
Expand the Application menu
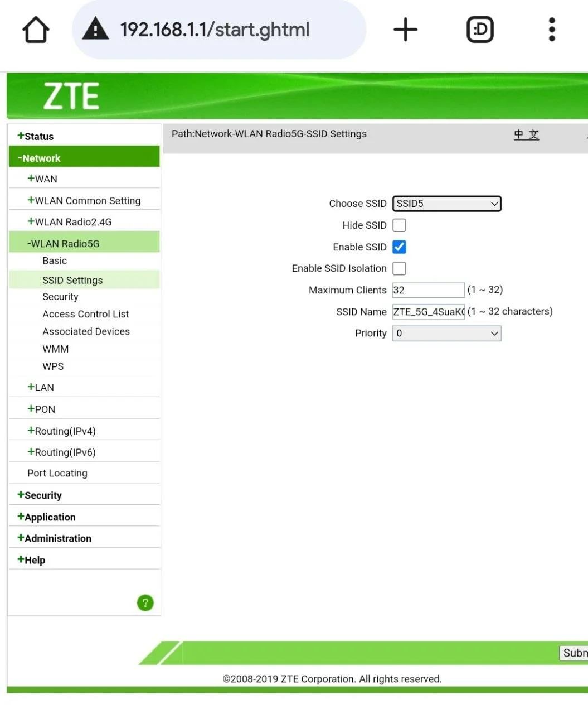(x=46, y=517)
